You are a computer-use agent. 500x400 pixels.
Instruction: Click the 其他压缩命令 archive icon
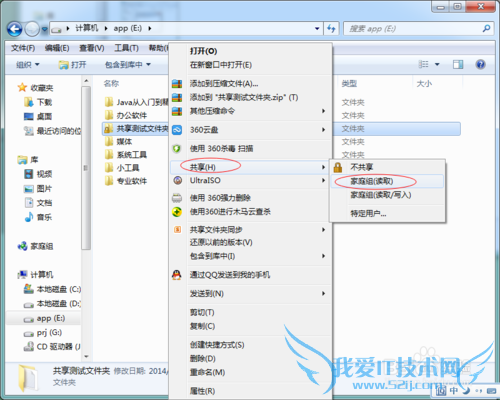[x=177, y=111]
